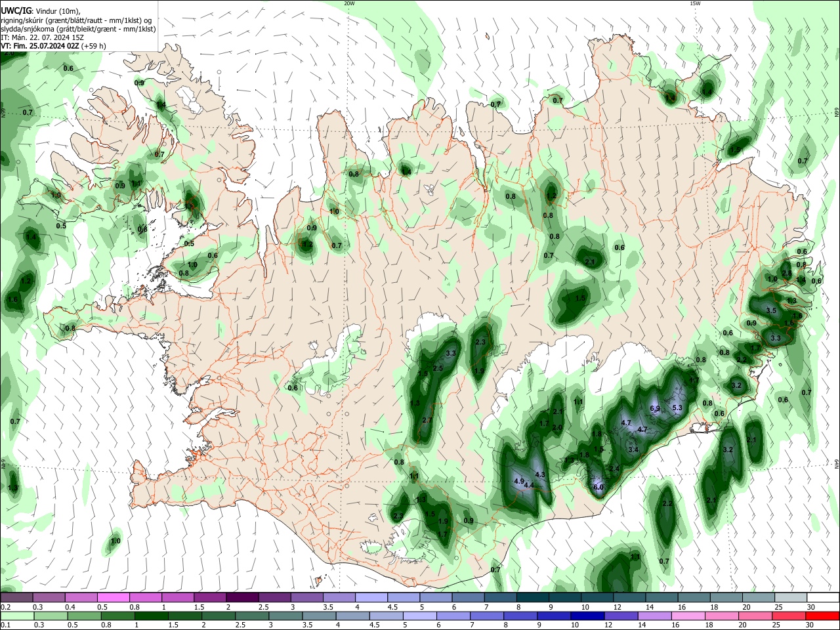
Task: Click the 25 label in the bottom legend row
Action: click(776, 625)
